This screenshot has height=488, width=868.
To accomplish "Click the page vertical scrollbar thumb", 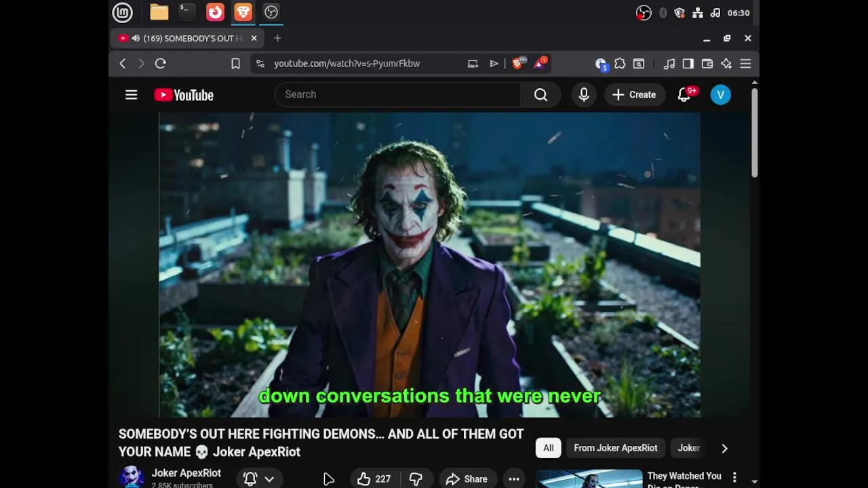I will tap(754, 133).
